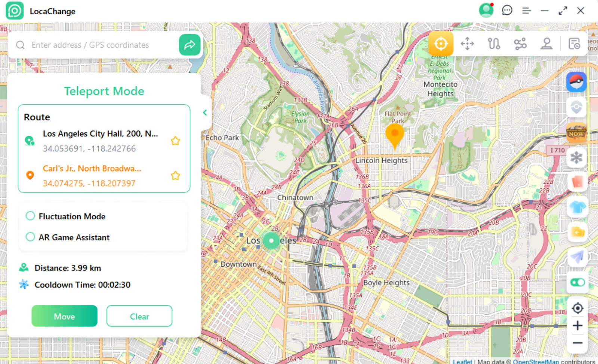Open OpenStreetMap contributors link
The width and height of the screenshot is (598, 364).
[x=536, y=361]
